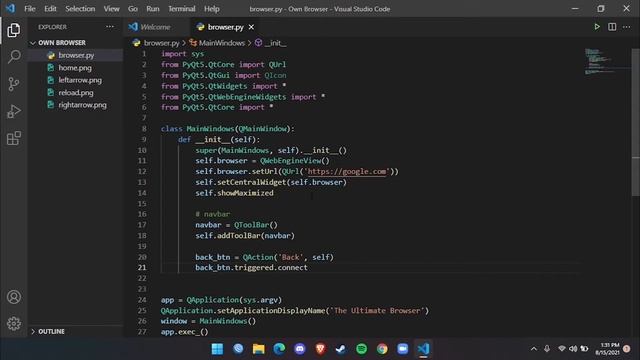Open the Wi-Fi network icon in tray

tap(562, 349)
